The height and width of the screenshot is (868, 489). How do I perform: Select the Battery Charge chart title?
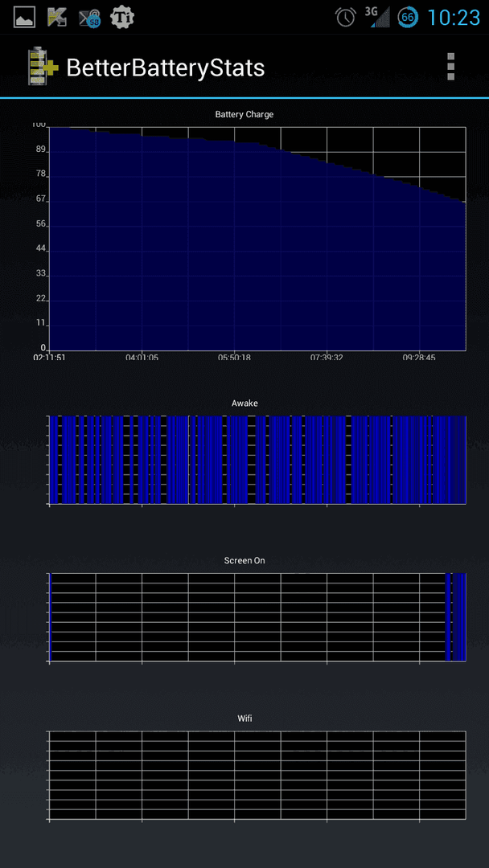tap(244, 115)
